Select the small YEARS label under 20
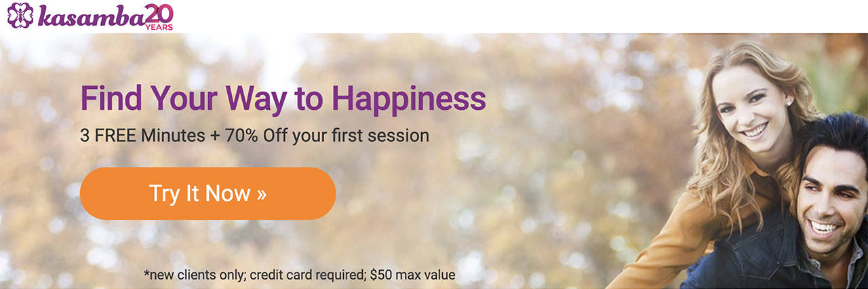The image size is (868, 289). tap(159, 27)
